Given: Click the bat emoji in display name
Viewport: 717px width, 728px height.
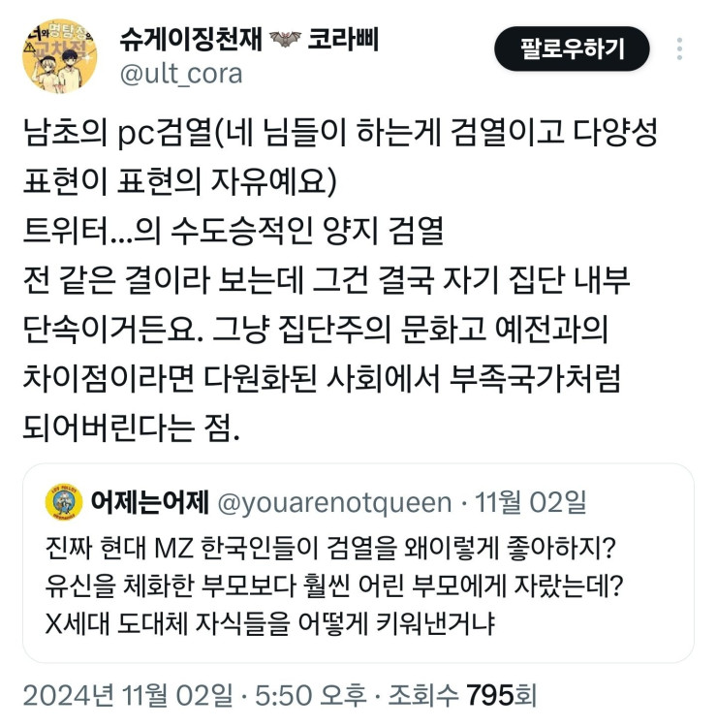Looking at the screenshot, I should [x=285, y=39].
